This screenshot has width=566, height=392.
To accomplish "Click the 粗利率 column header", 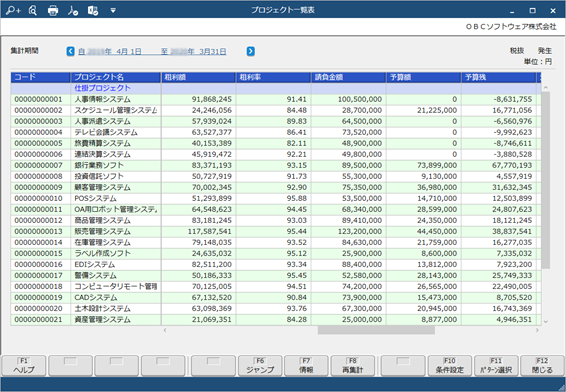I will (274, 77).
